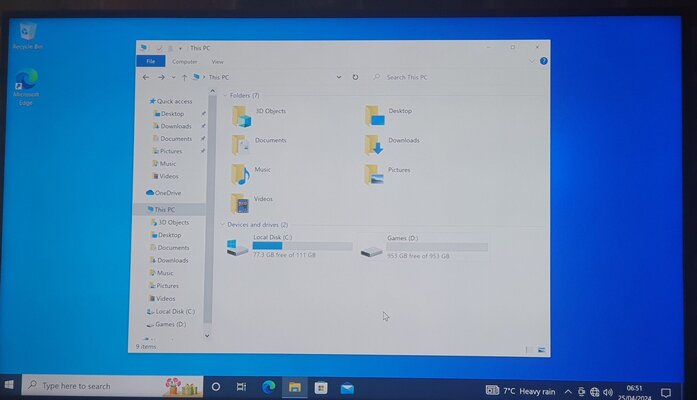Click File Explorer taskbar icon
This screenshot has width=697, height=400.
point(294,388)
